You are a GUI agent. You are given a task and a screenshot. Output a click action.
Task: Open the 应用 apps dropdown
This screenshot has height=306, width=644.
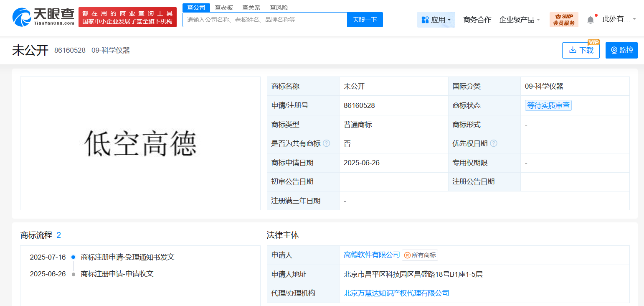[436, 20]
